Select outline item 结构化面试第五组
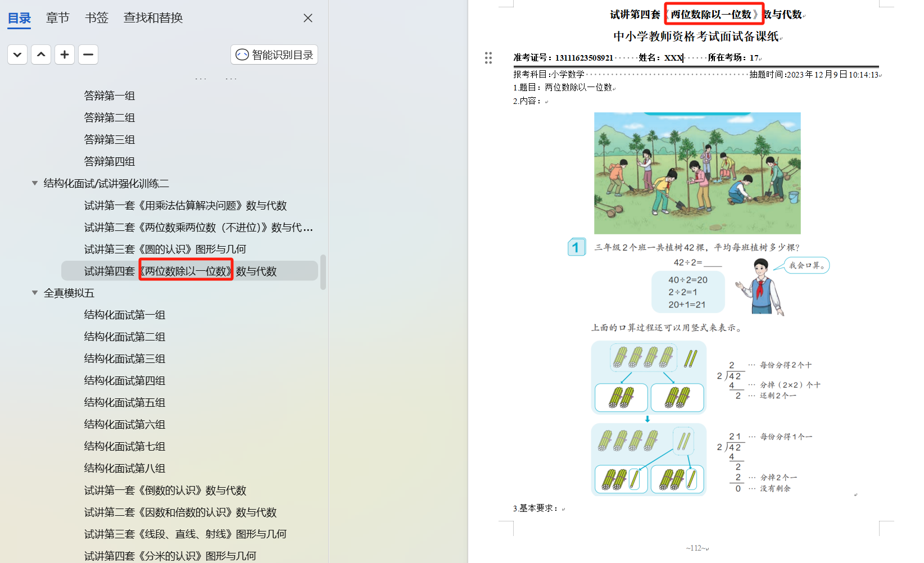The height and width of the screenshot is (563, 924). click(124, 402)
